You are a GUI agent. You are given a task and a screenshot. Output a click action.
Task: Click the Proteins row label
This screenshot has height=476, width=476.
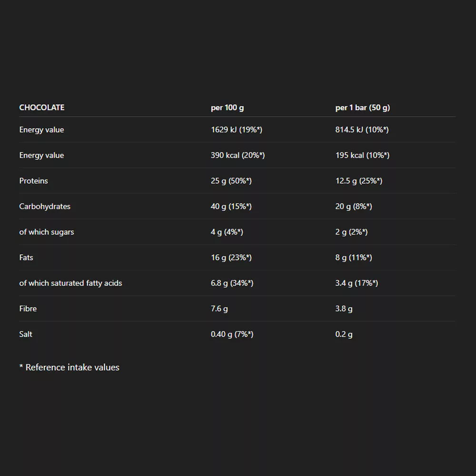[x=33, y=181]
